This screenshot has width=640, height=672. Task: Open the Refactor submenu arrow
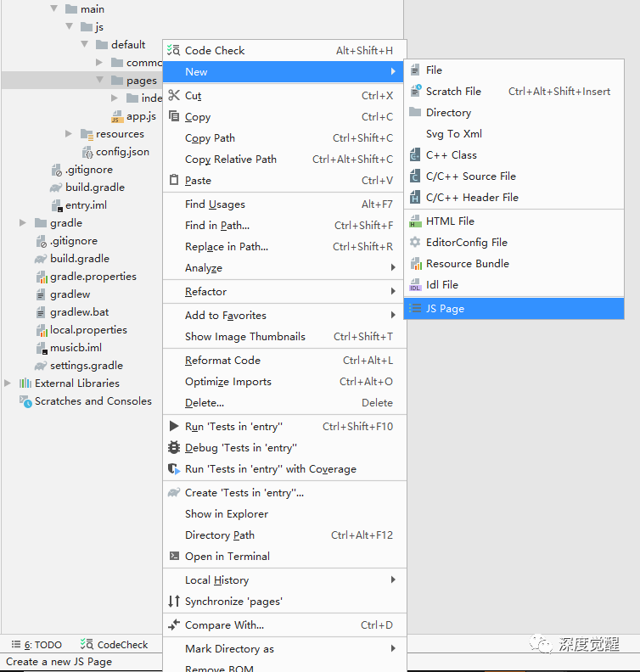[x=393, y=291]
